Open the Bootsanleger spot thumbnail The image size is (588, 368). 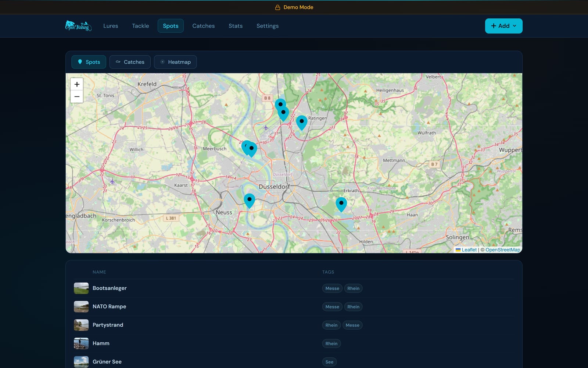coord(81,288)
